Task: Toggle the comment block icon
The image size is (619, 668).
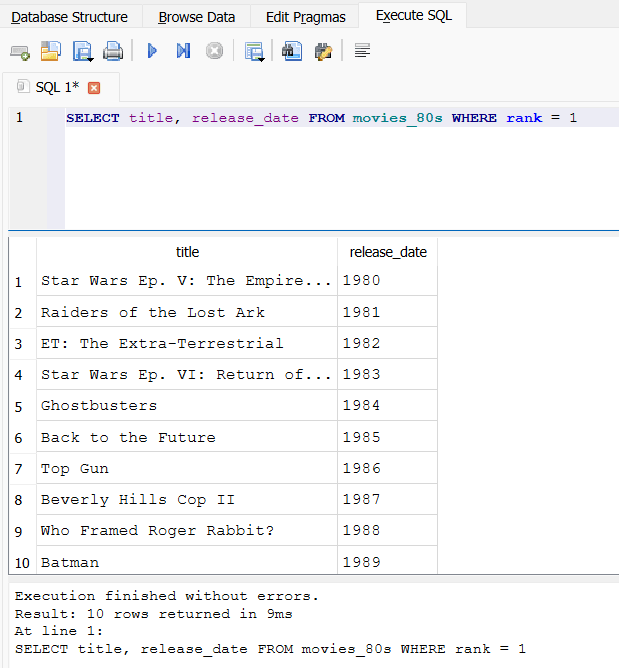Action: pyautogui.click(x=362, y=51)
